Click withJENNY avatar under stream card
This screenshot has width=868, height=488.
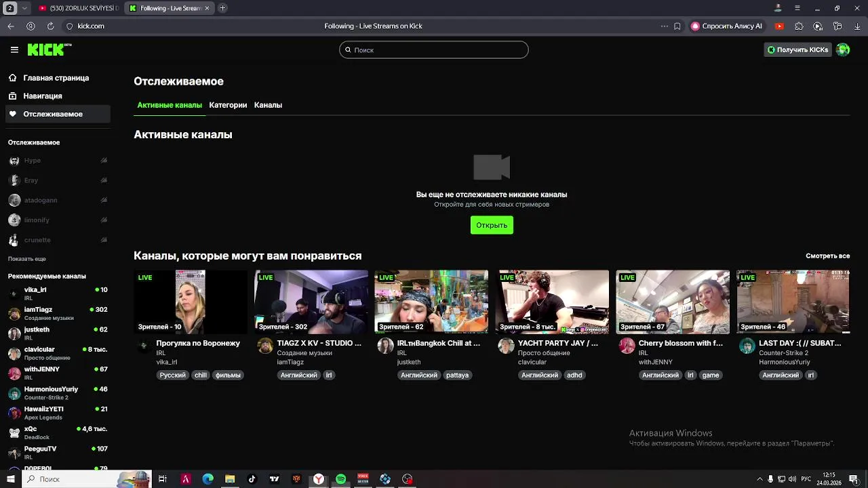pos(627,346)
